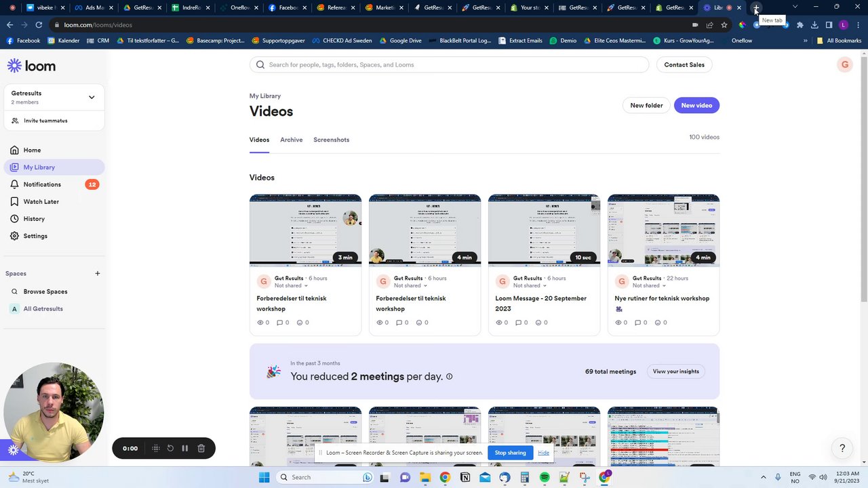Click Stop sharing button
Screen dimensions: 868x488
510,453
